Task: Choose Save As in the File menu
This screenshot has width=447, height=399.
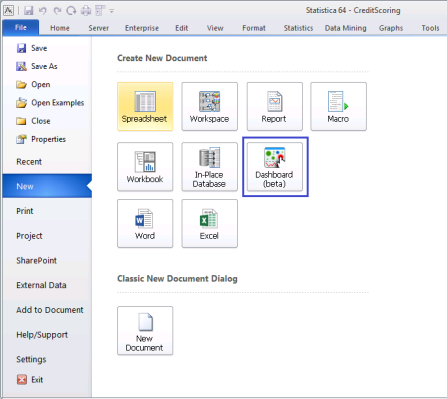Action: pos(37,66)
